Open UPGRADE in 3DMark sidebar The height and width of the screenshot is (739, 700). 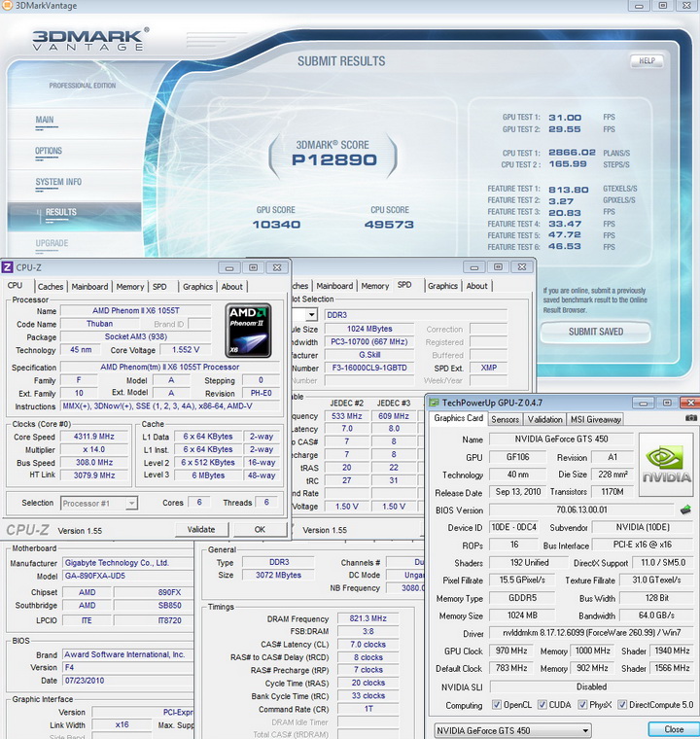click(x=52, y=243)
